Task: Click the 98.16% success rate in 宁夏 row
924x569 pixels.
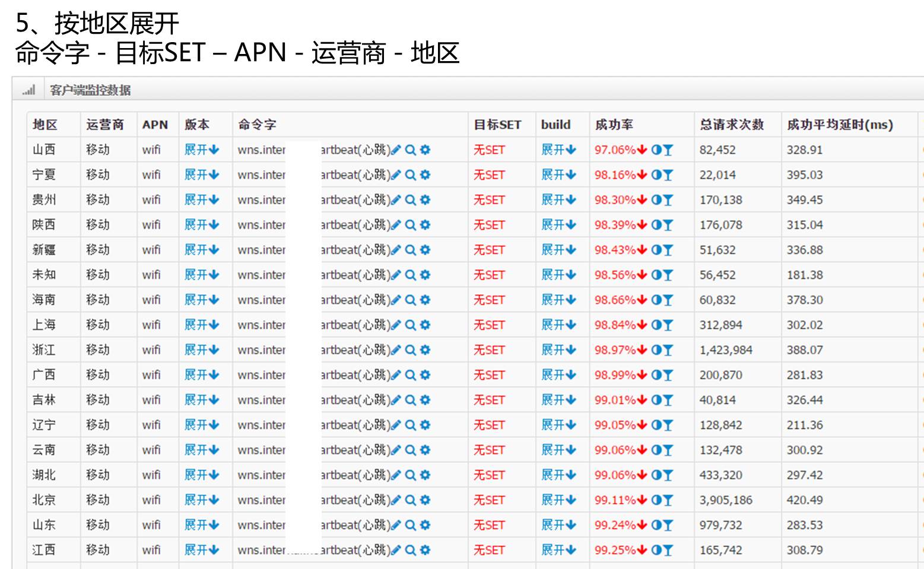Action: [615, 175]
